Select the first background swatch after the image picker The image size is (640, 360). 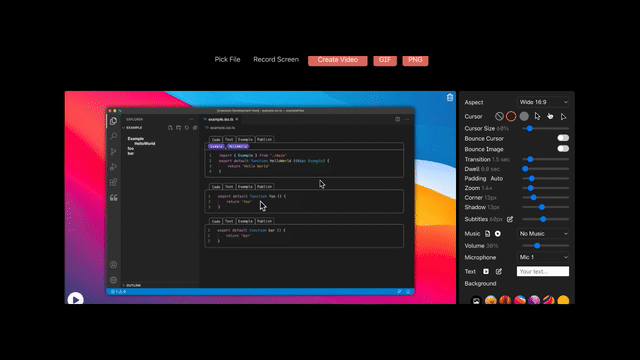pyautogui.click(x=491, y=300)
